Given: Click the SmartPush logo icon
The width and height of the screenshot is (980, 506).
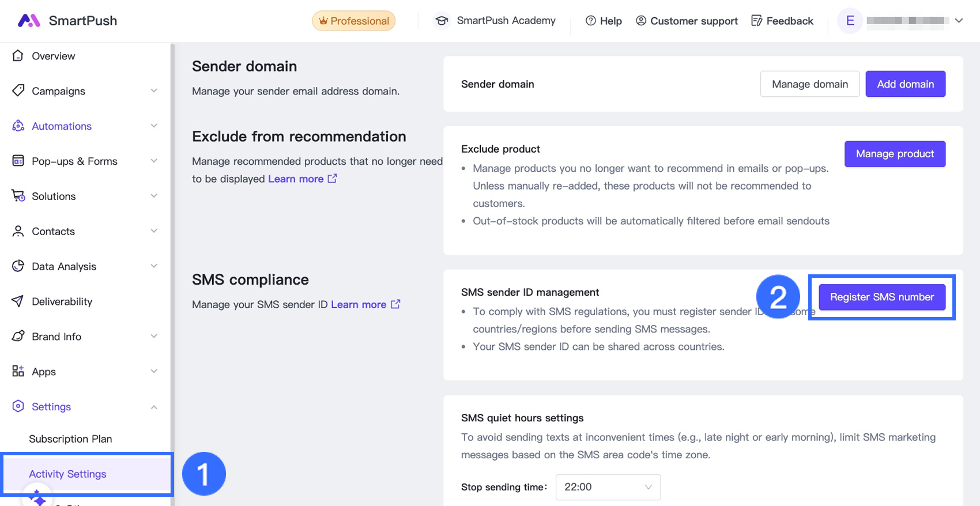Looking at the screenshot, I should click(x=29, y=21).
